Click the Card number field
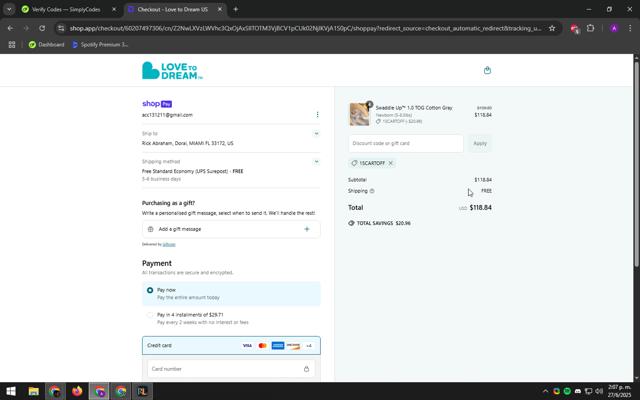This screenshot has width=640, height=400. tap(231, 369)
